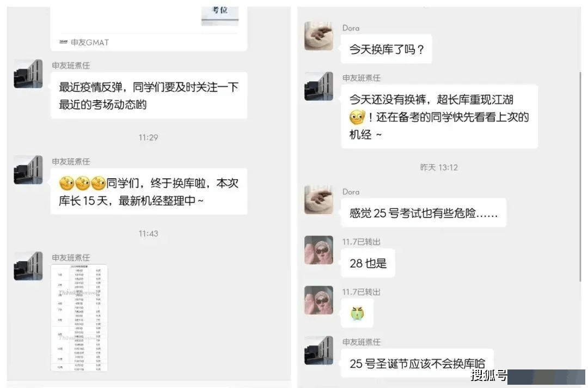Select the 今天换库了吗？ message bubble
Viewport: 588px width, 388px height.
click(x=386, y=49)
